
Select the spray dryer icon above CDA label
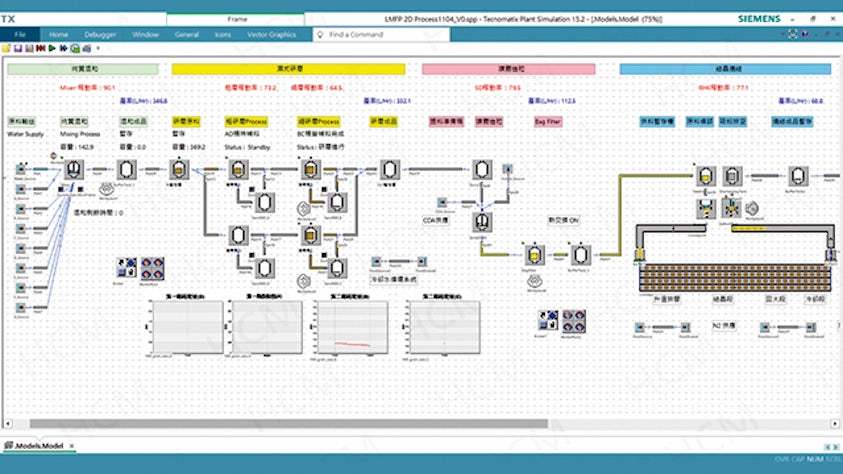(x=482, y=221)
